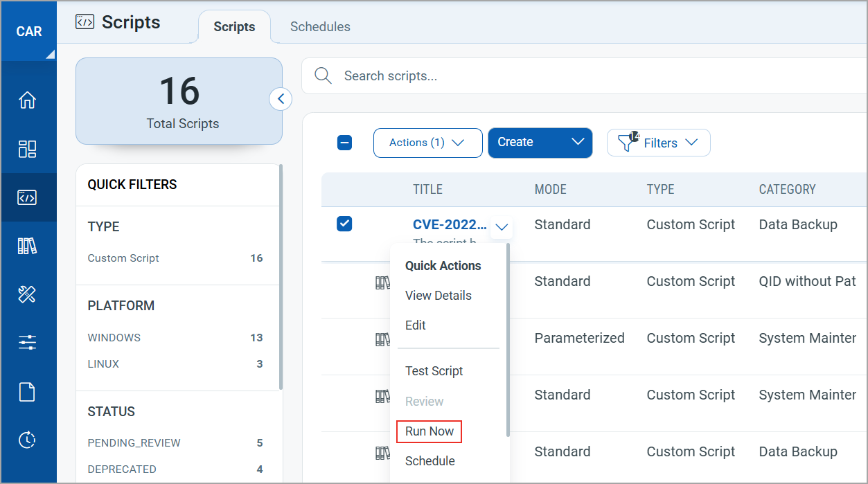Open the configuration sliders sidebar icon
Screen dimensions: 868x484
pyautogui.click(x=27, y=342)
